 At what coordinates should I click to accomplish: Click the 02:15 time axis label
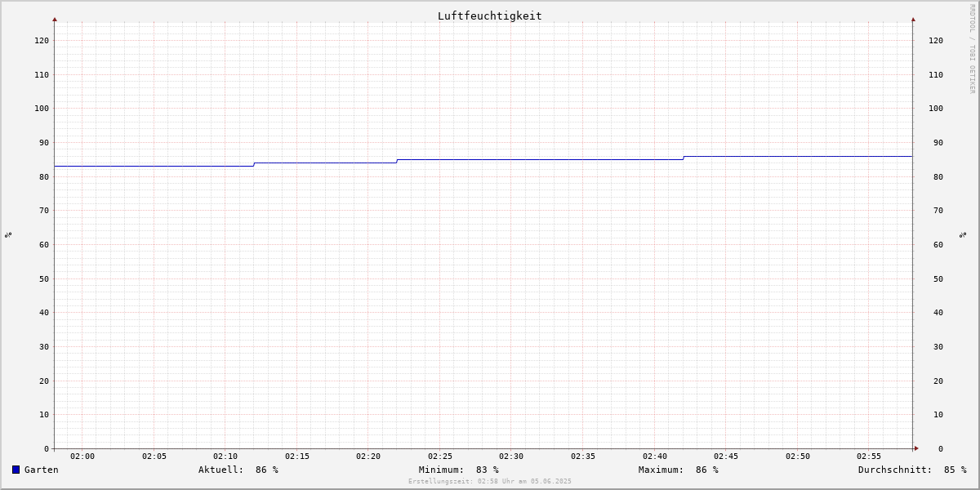click(297, 457)
